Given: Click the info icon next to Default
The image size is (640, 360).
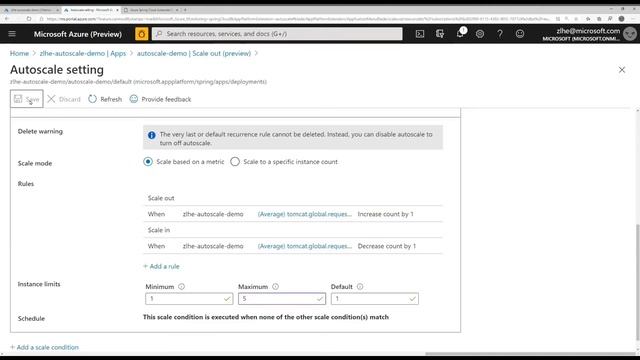Looking at the screenshot, I should coord(360,287).
